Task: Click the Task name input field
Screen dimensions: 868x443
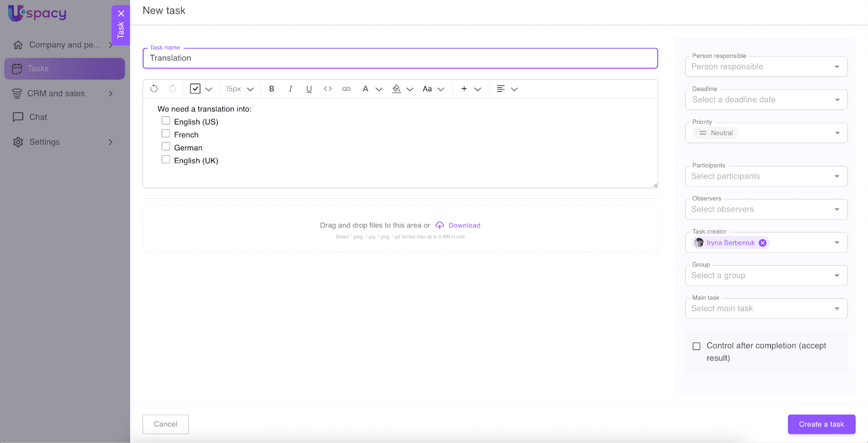Action: tap(400, 58)
